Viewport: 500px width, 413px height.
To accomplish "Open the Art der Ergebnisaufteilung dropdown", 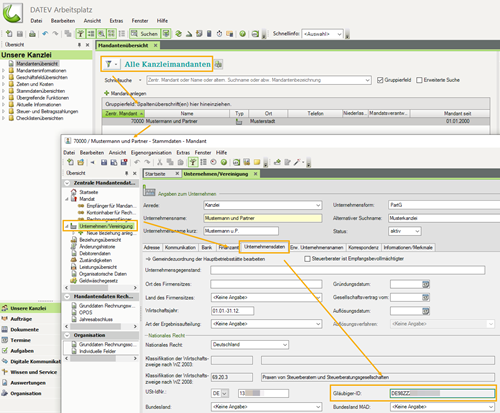I will point(318,324).
